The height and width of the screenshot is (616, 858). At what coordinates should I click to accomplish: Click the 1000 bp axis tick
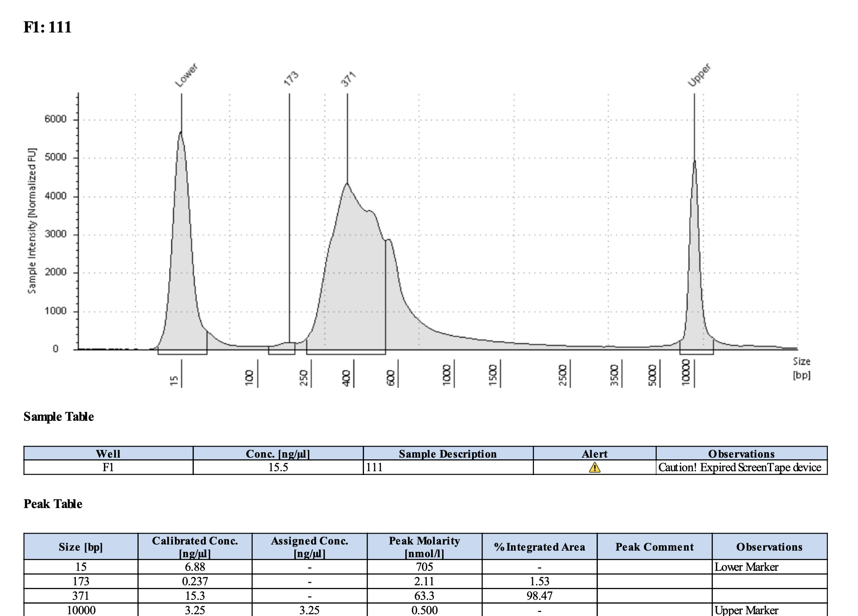click(447, 375)
